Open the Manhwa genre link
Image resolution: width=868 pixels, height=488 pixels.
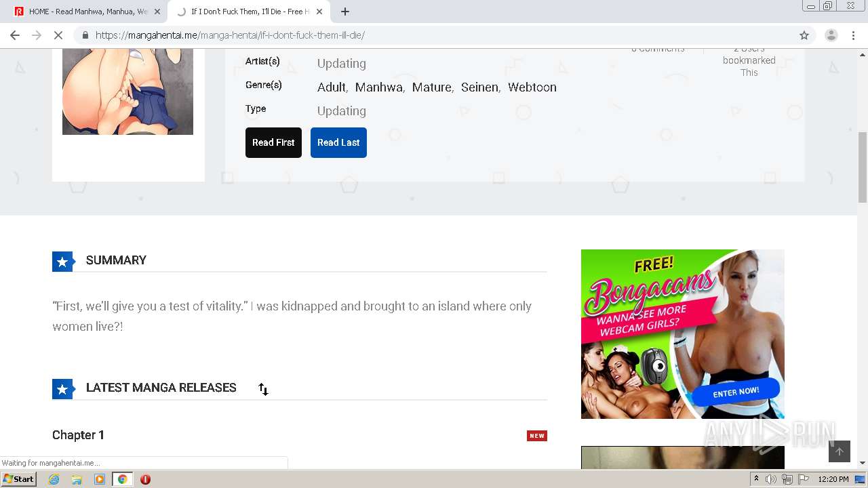point(379,87)
